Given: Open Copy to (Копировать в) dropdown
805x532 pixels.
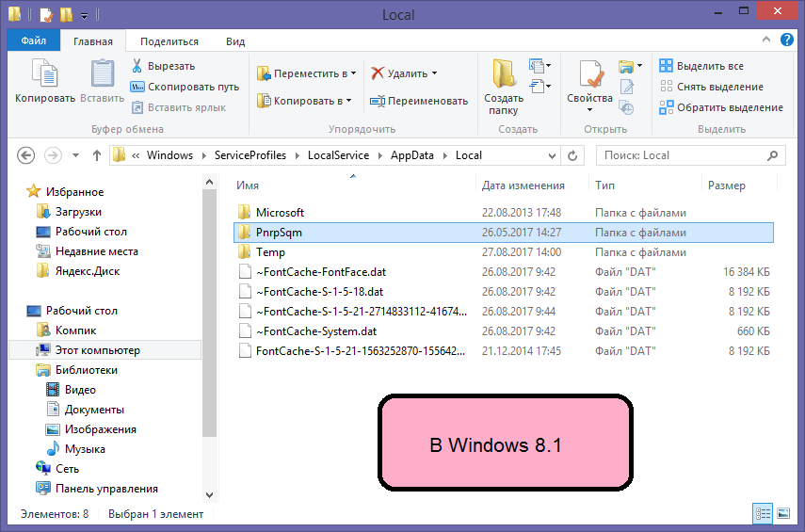Looking at the screenshot, I should (304, 101).
